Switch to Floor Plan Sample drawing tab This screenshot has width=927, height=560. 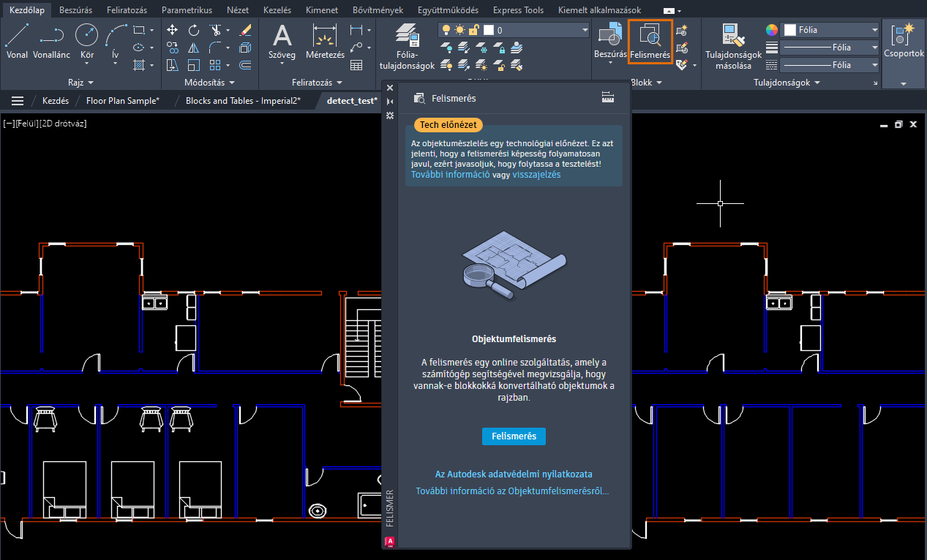[x=123, y=101]
